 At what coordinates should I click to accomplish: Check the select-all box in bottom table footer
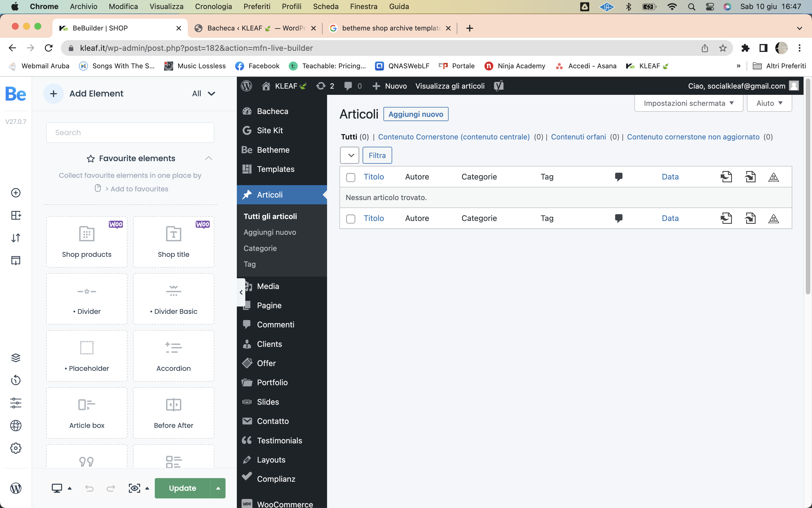coord(351,219)
